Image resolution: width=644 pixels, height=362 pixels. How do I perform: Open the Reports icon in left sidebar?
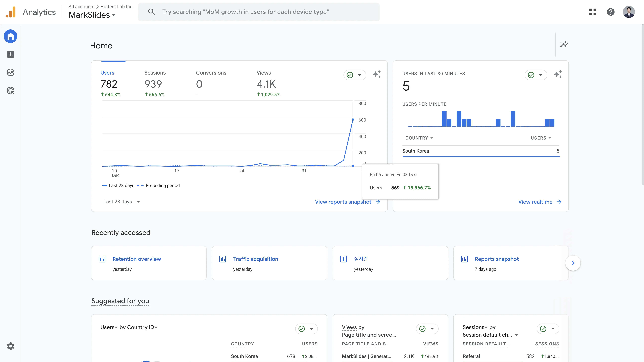[x=10, y=54]
